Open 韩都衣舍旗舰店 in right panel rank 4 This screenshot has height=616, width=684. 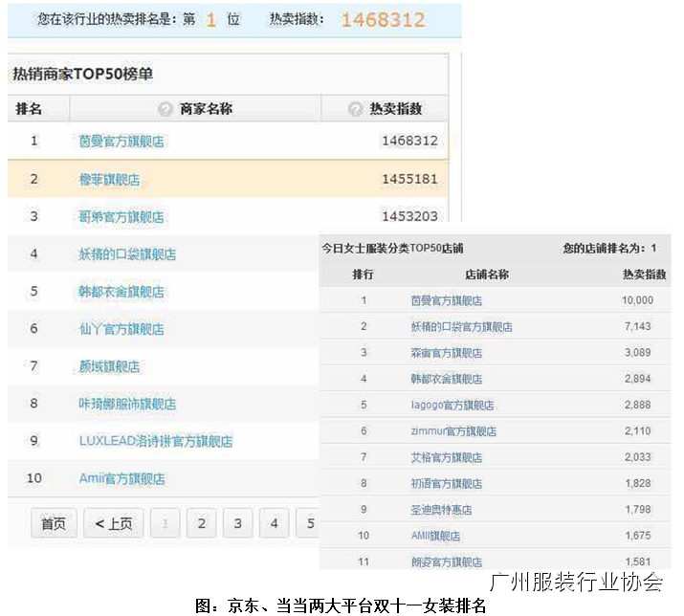446,379
